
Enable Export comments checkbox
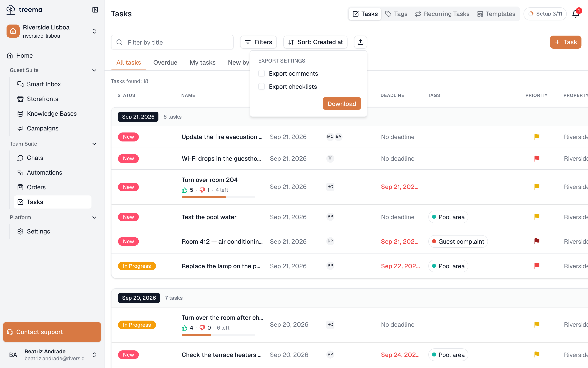click(x=262, y=73)
